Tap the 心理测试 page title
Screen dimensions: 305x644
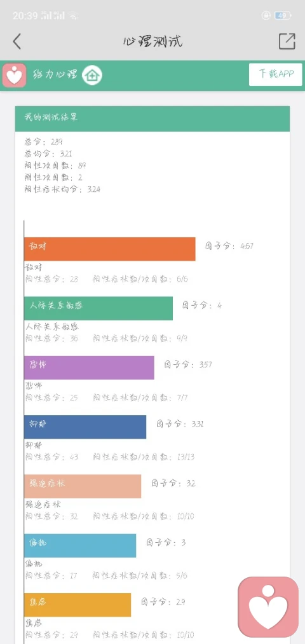[152, 41]
